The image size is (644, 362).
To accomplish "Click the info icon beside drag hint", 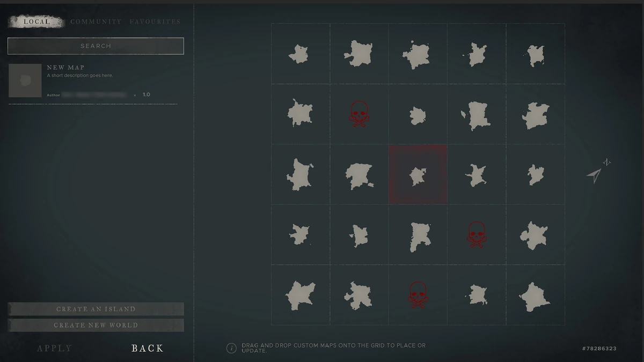I will pos(231,348).
